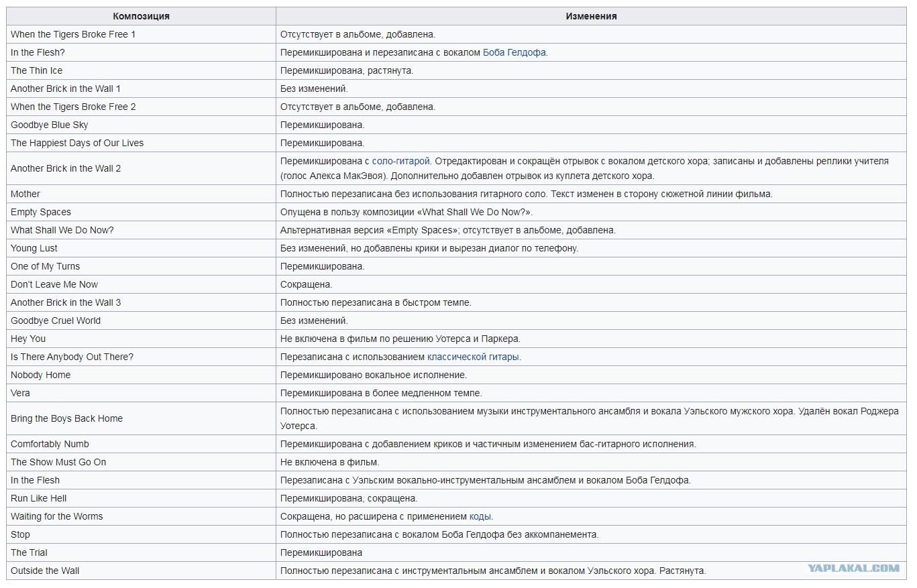
Task: Click the 'The Thin Ice' cell
Action: tap(141, 70)
